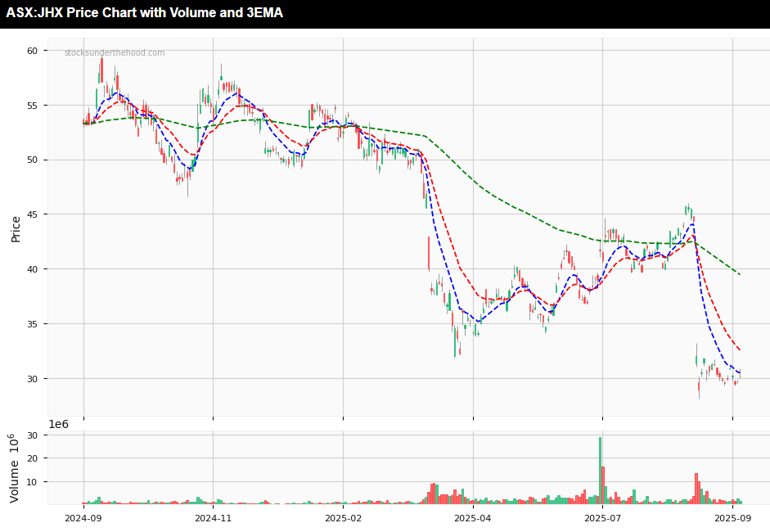Select the 30 price tick label
The width and height of the screenshot is (770, 532).
click(x=32, y=379)
